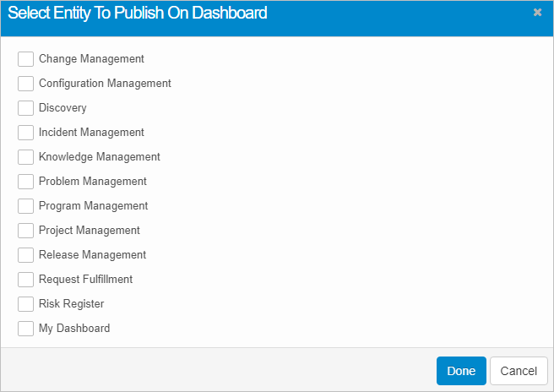Click the Done button

[461, 371]
